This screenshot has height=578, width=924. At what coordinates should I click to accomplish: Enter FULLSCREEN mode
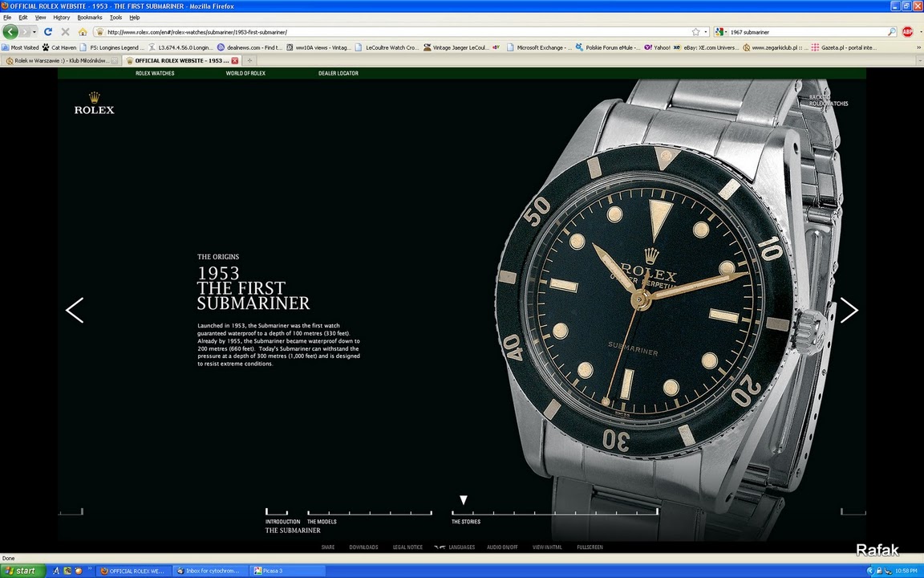pos(590,547)
